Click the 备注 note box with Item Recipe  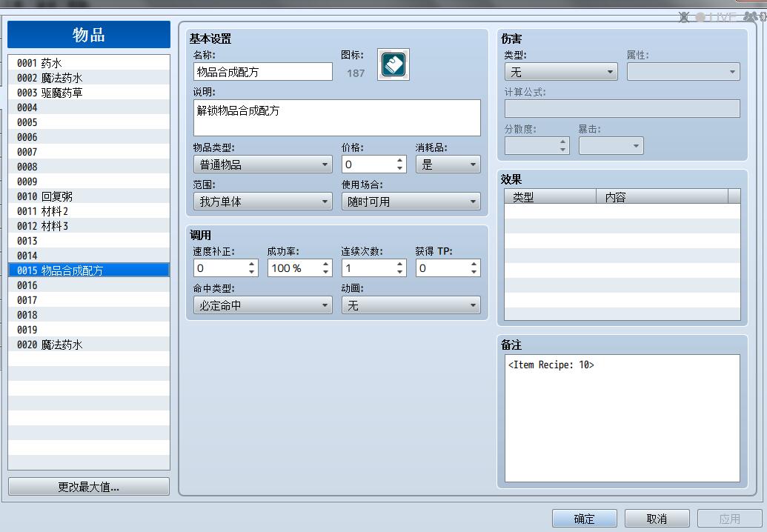coord(622,418)
